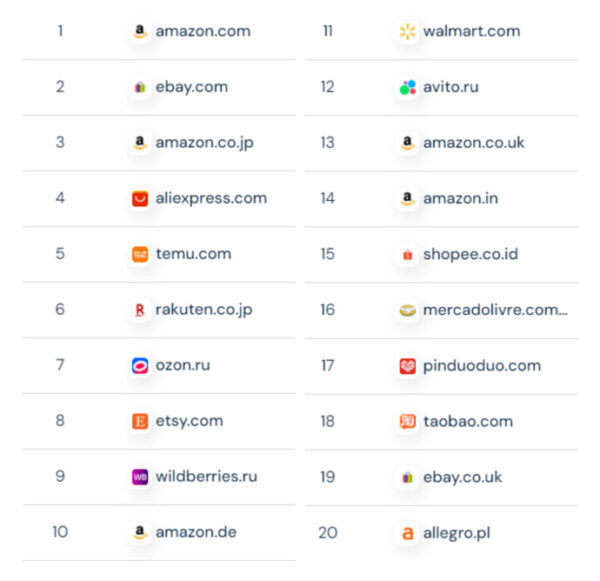600x581 pixels.
Task: Visit the shopee.co.id link
Action: click(470, 254)
